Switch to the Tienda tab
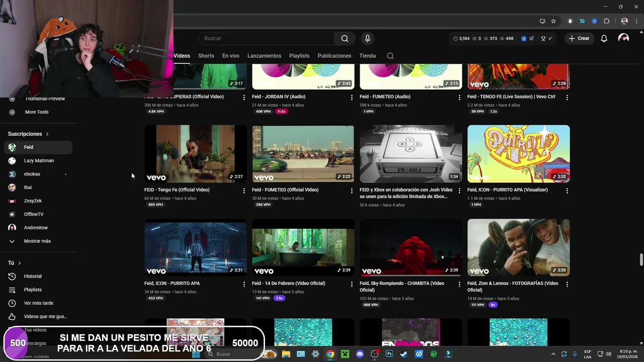Viewport: 644px width, 362px height. tap(367, 56)
